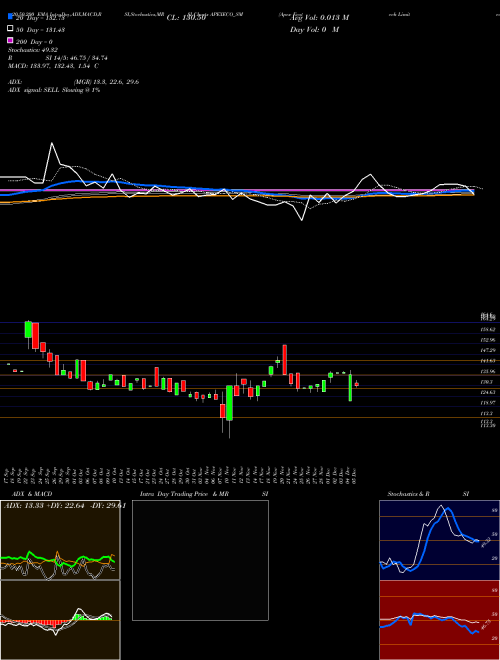Click the tallest green candlestick near the chart low
The width and height of the screenshot is (500, 660).
[229, 403]
